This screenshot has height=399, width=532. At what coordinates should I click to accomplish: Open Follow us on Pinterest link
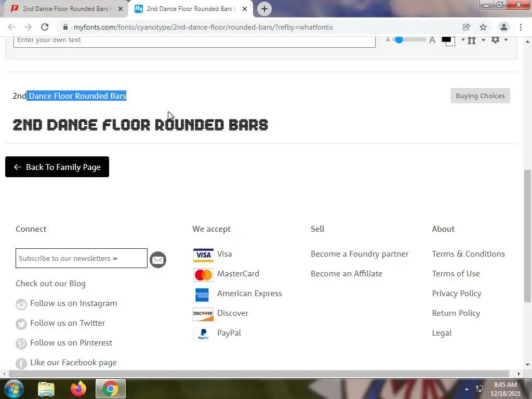point(71,343)
